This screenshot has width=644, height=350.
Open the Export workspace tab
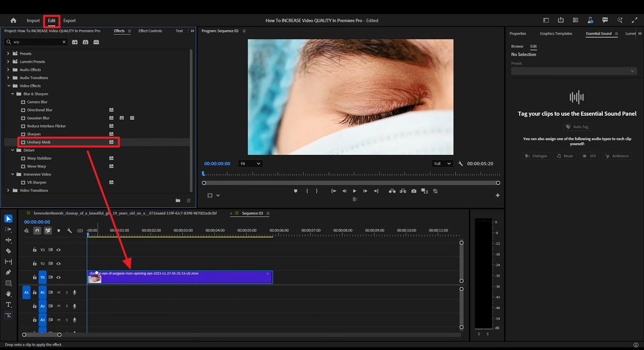click(69, 21)
